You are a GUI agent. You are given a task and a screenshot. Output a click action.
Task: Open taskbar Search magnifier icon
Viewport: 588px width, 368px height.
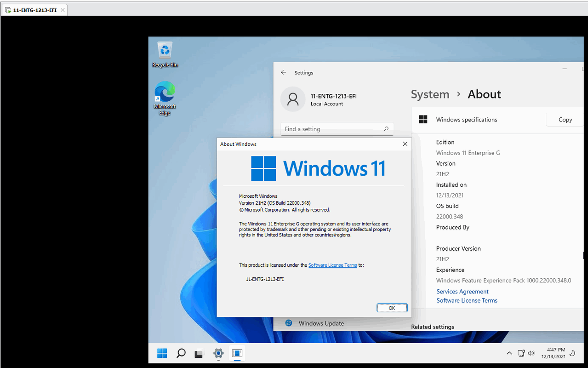pos(181,353)
